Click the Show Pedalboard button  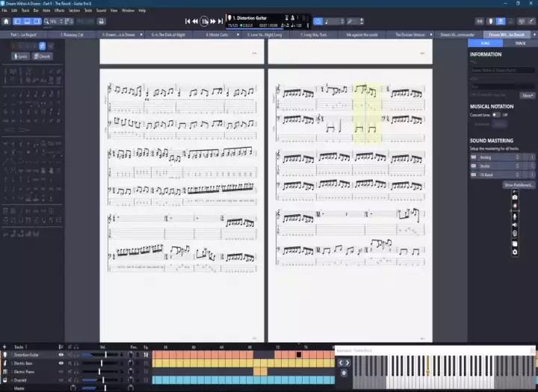coord(519,185)
